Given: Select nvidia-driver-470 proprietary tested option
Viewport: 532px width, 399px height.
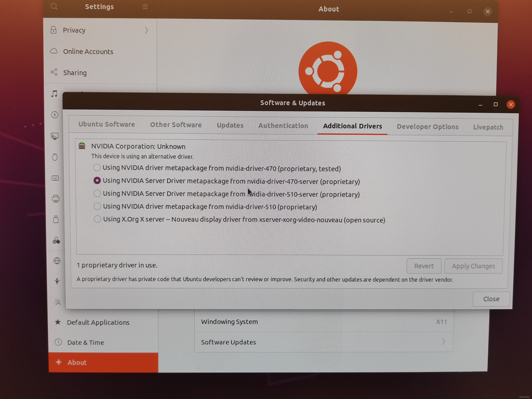Looking at the screenshot, I should click(x=97, y=167).
